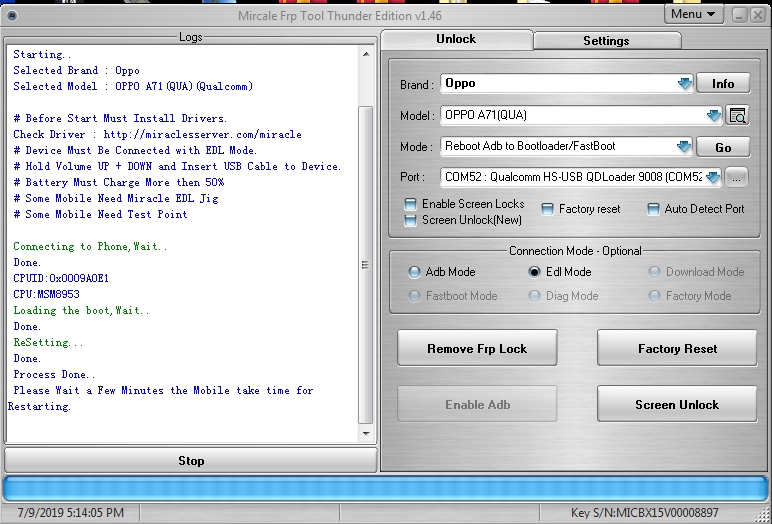Switch to the Unlock tab
This screenshot has width=772, height=524.
click(x=456, y=39)
